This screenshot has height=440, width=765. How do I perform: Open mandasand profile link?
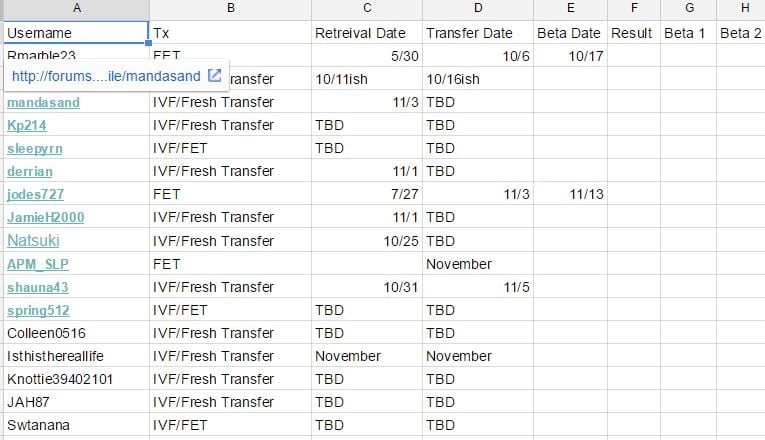coord(43,102)
